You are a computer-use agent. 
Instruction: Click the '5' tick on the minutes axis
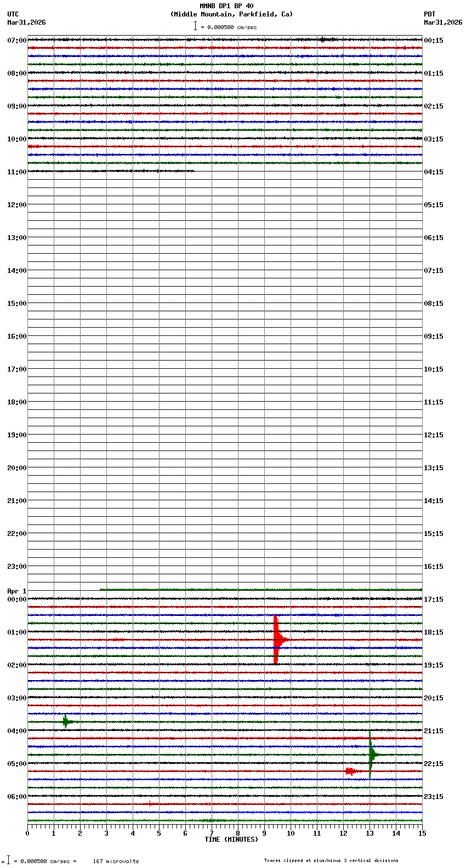(159, 833)
